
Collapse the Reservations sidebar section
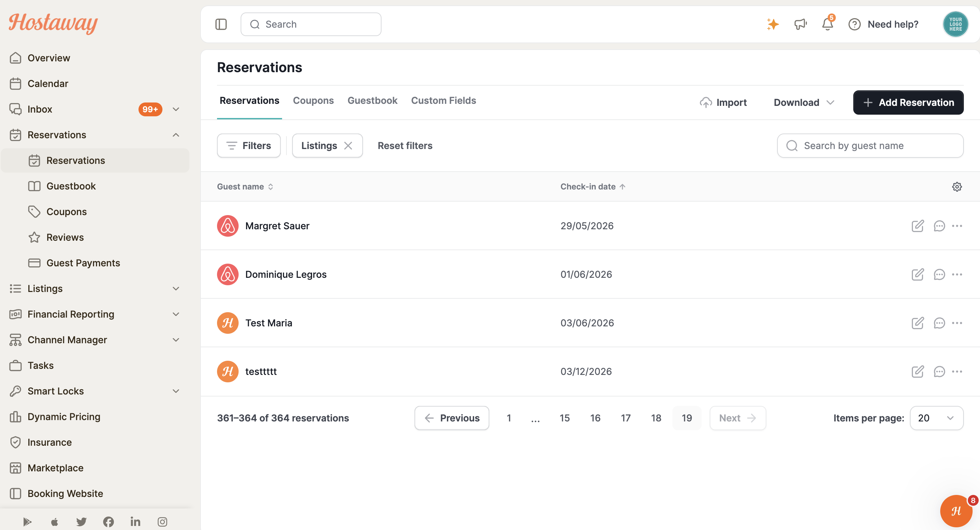[176, 135]
